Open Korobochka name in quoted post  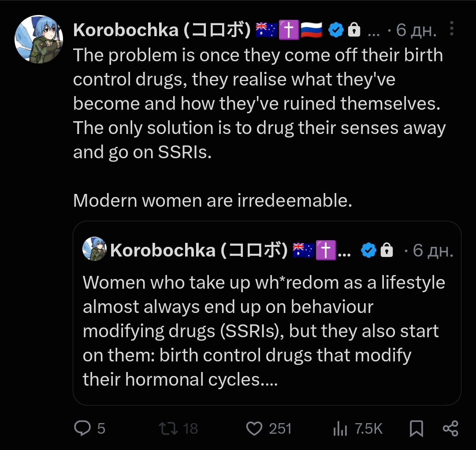[198, 250]
